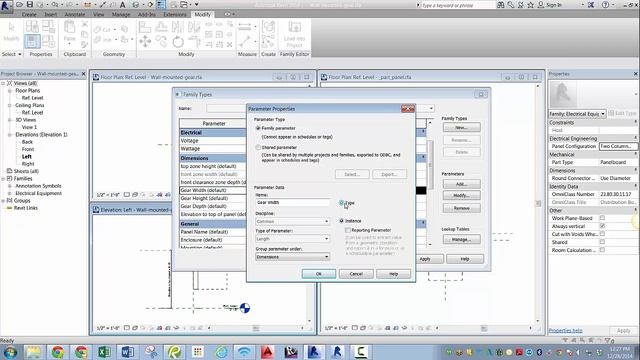Click the Join geometry tool

click(103, 40)
